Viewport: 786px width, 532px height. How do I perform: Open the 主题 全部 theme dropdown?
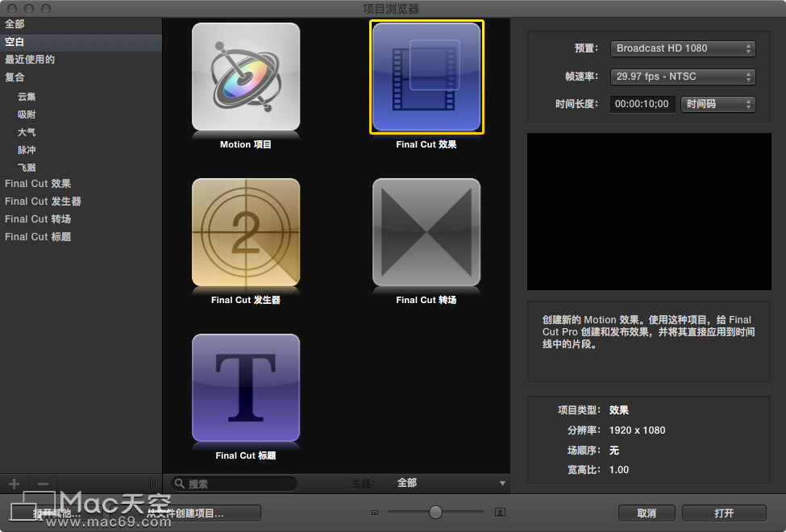click(447, 483)
